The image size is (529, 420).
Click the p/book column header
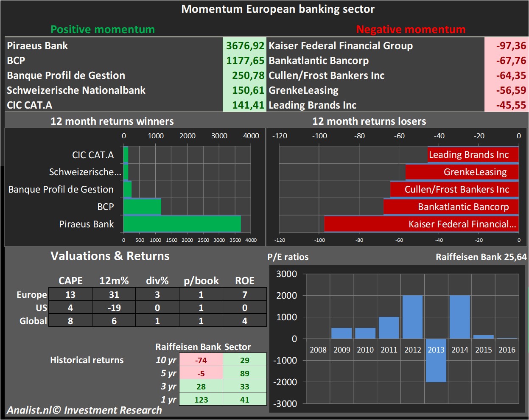click(201, 280)
